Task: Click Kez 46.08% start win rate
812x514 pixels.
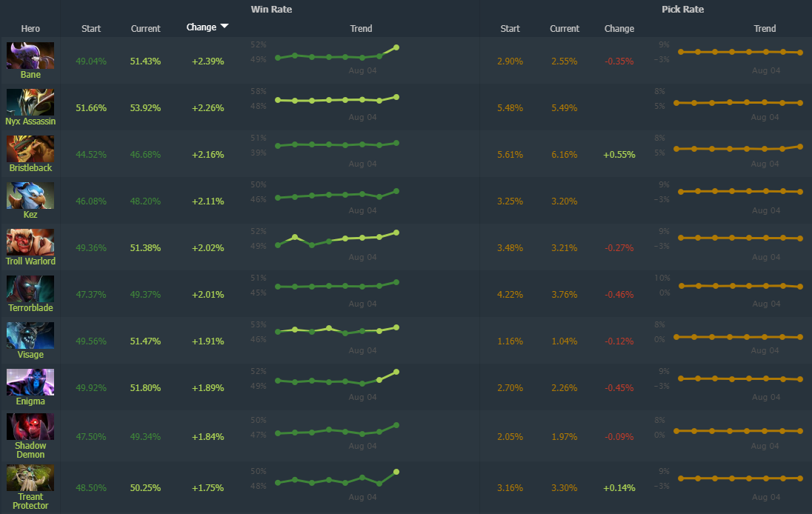Action: point(91,201)
